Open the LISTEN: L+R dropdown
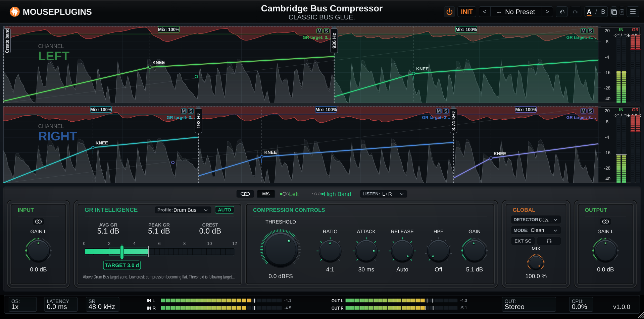Screen dimensions: 644x319 click(x=383, y=194)
